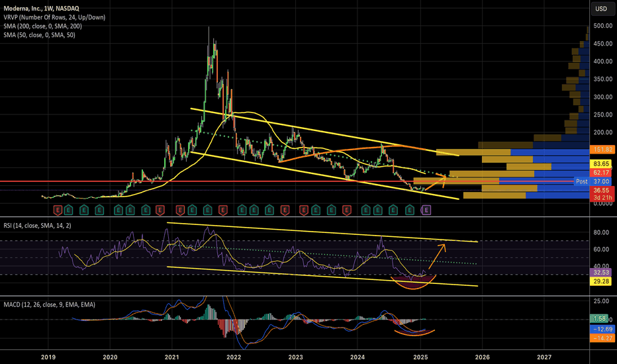Click the 60.00 level on RSI scale
617x364 pixels.
coord(601,250)
